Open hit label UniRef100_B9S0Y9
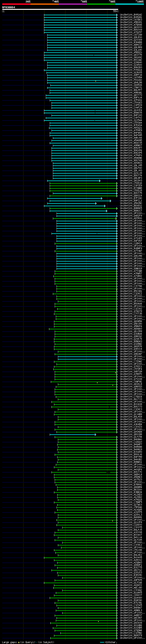This screenshot has height=644, width=146. [131, 30]
